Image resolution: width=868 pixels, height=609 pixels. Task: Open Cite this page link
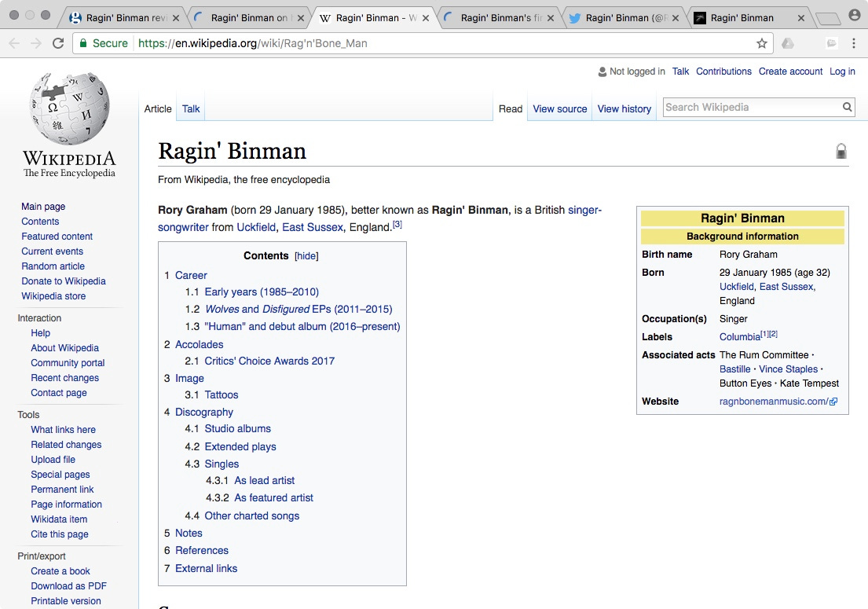click(60, 534)
